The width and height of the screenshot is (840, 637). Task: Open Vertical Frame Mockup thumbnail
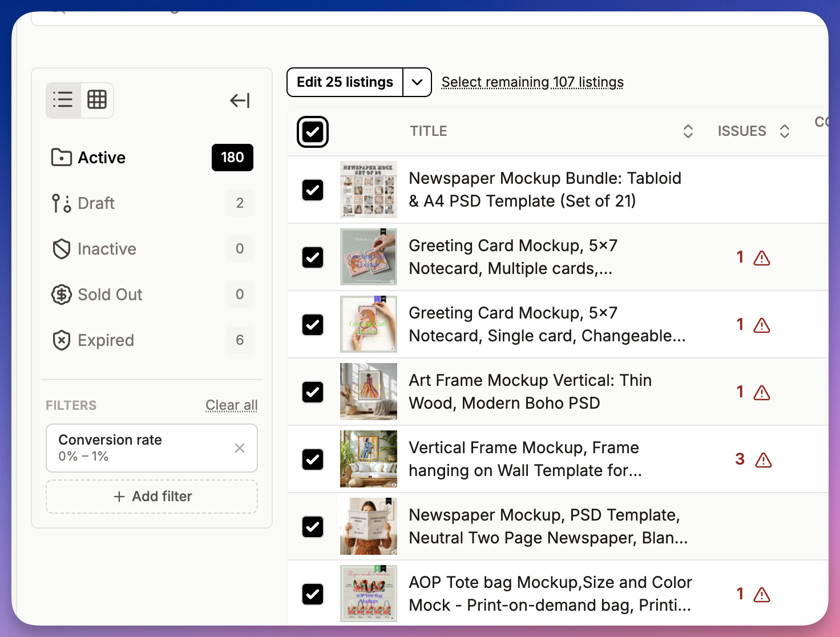(x=369, y=459)
